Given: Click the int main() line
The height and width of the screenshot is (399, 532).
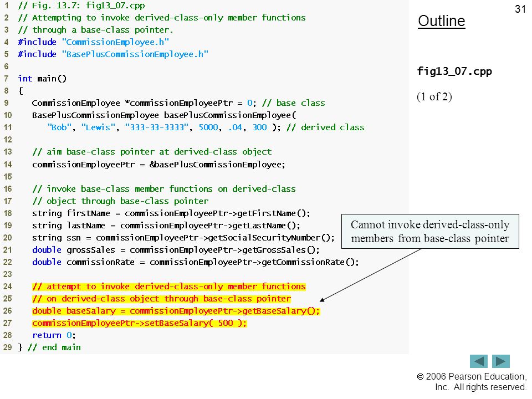Looking at the screenshot, I should tap(42, 79).
